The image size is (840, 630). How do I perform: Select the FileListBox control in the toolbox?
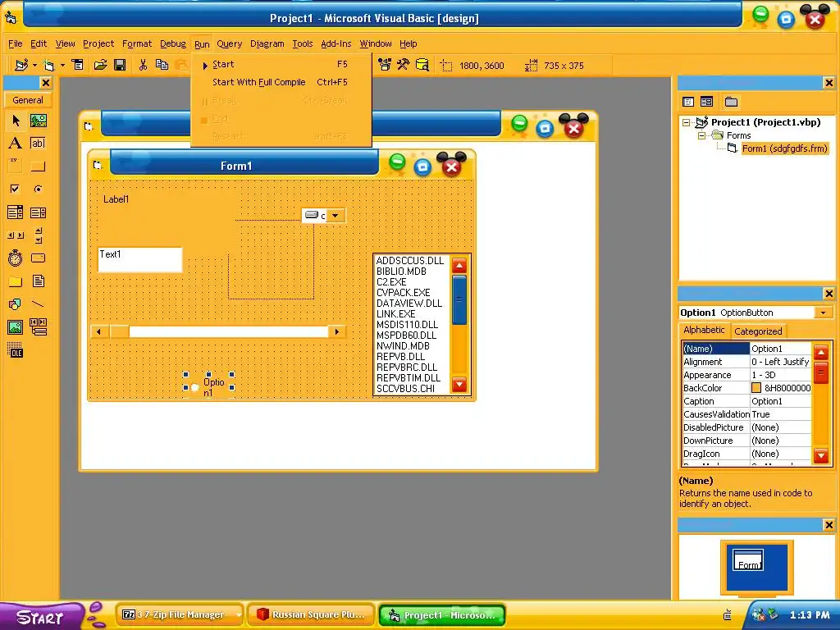click(38, 281)
